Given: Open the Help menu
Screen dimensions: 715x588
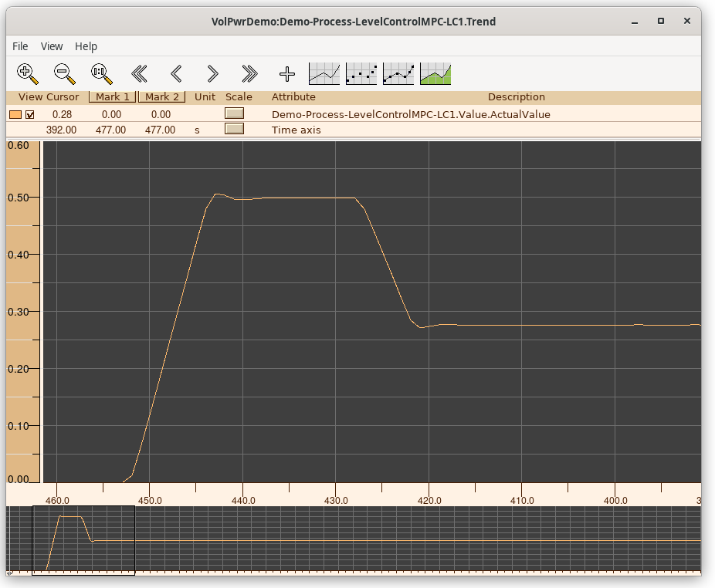Looking at the screenshot, I should pos(86,46).
